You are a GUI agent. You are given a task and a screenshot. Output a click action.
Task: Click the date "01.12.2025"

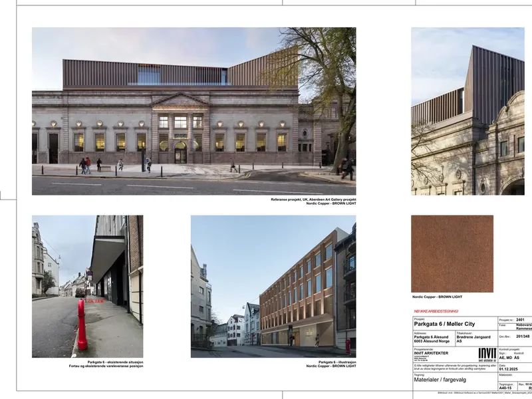509,370
